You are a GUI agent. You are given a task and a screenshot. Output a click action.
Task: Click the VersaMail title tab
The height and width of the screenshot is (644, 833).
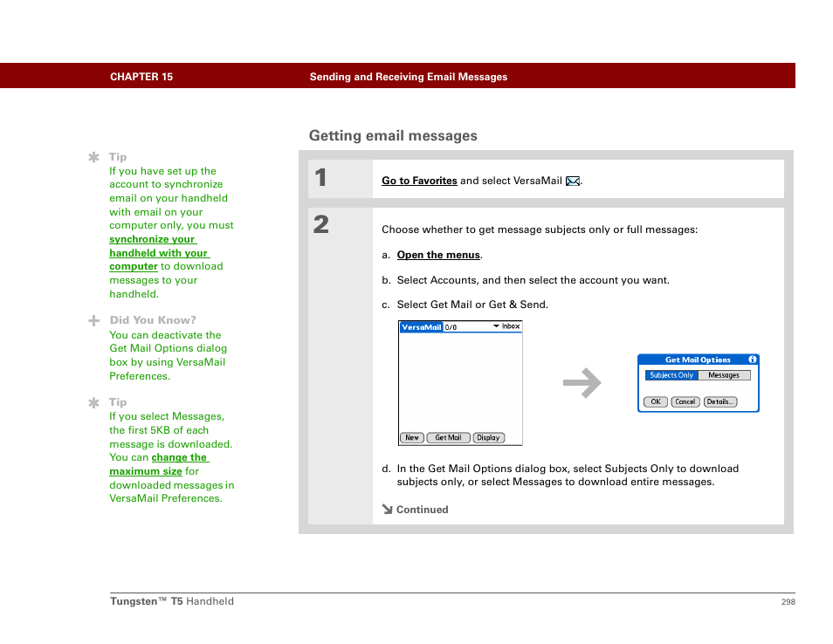(421, 327)
